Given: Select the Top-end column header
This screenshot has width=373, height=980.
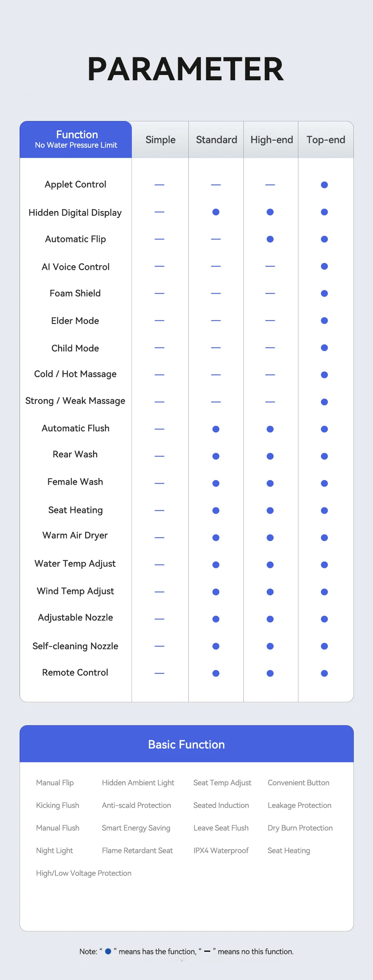Looking at the screenshot, I should (326, 139).
